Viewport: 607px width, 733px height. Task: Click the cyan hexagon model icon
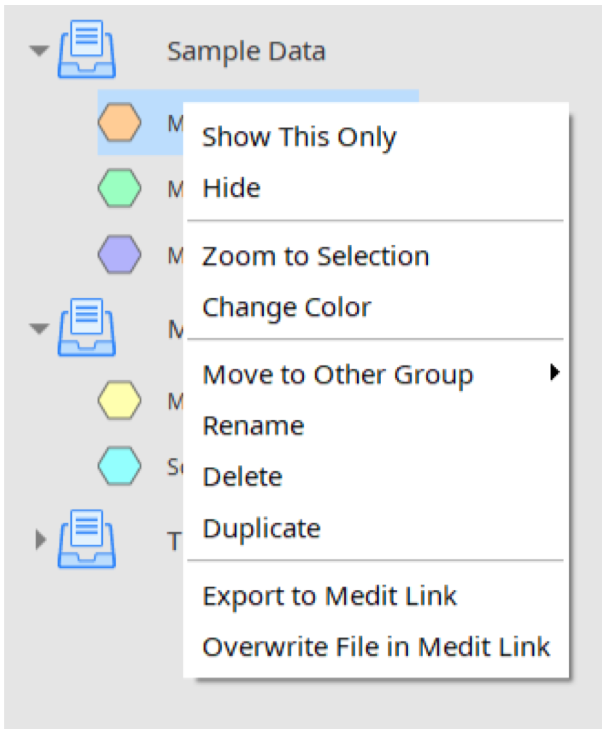tap(119, 466)
